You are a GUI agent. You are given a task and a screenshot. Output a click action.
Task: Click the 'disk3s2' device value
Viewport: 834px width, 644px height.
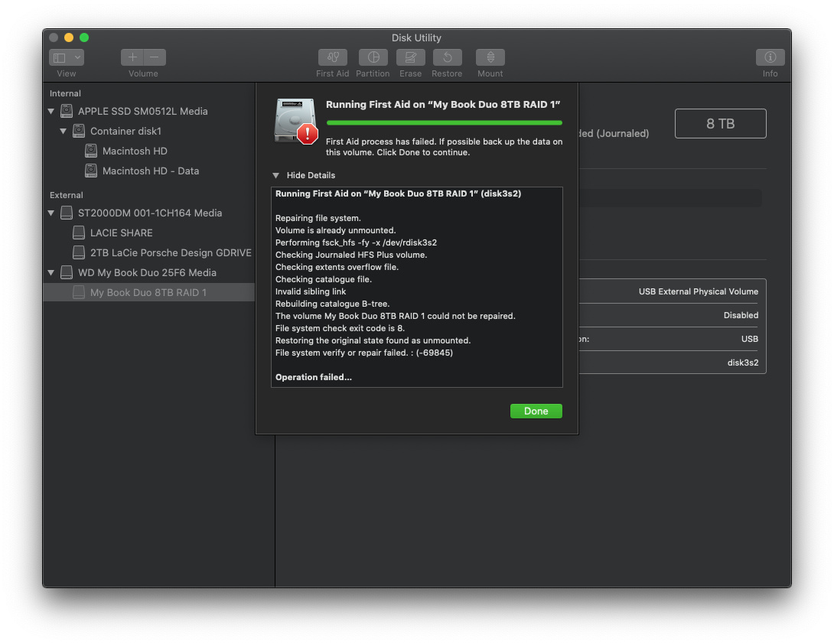tap(743, 363)
